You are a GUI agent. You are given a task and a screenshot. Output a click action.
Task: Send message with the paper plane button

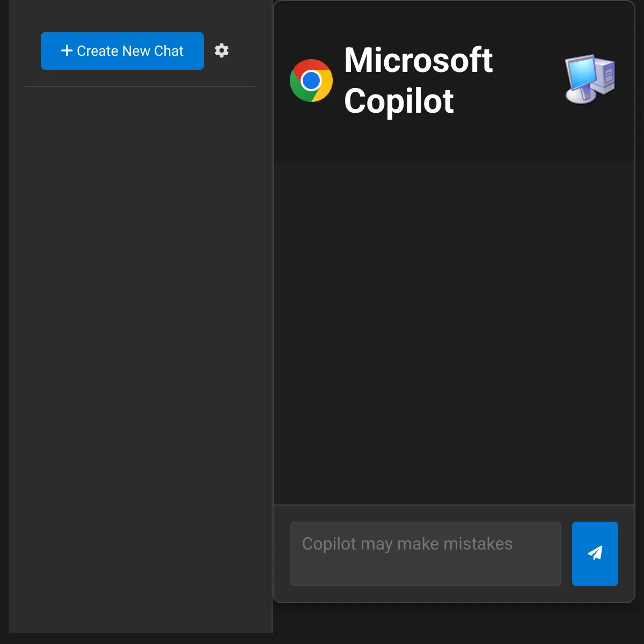tap(595, 553)
